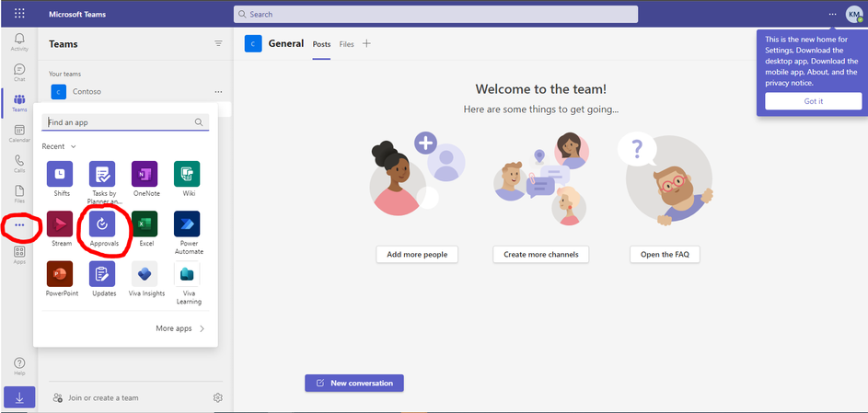This screenshot has width=868, height=413.
Task: Open the Apps store in sidebar
Action: pyautogui.click(x=19, y=256)
